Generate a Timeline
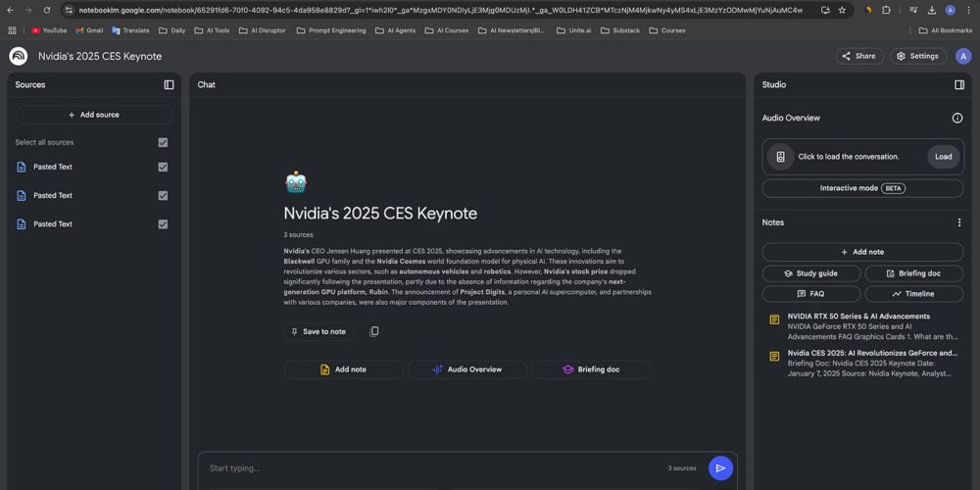 point(913,294)
